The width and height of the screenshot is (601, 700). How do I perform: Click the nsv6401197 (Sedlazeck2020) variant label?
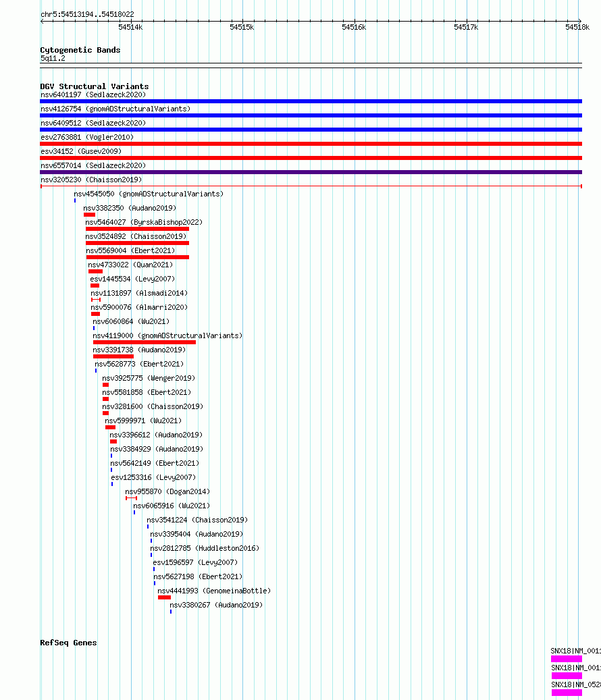click(x=93, y=95)
